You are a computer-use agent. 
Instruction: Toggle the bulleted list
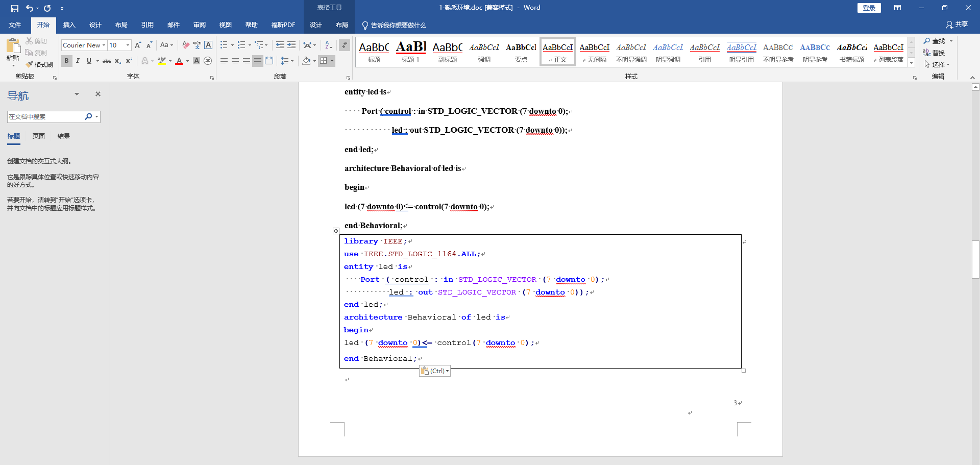224,45
